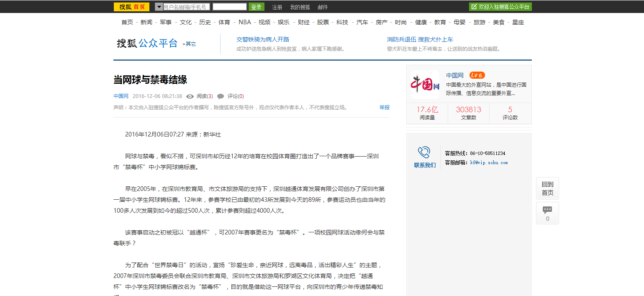Click the Lv 6 level badge

pyautogui.click(x=477, y=75)
